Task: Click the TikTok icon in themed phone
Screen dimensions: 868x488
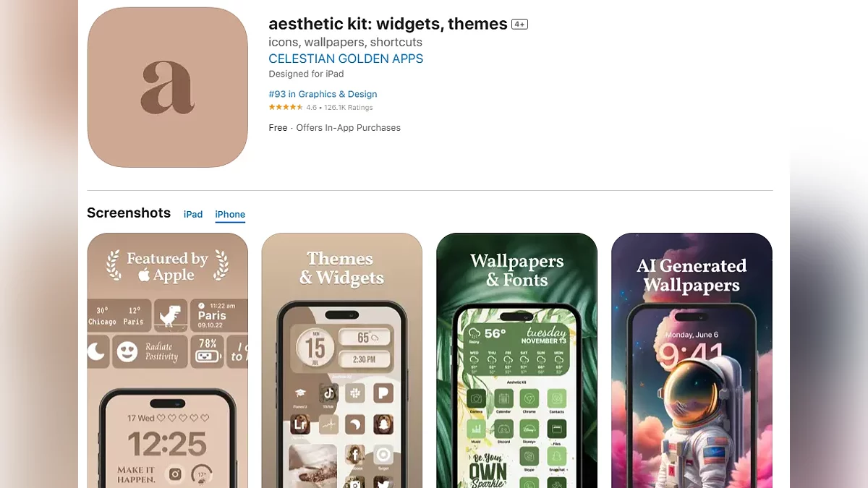Action: click(x=328, y=393)
